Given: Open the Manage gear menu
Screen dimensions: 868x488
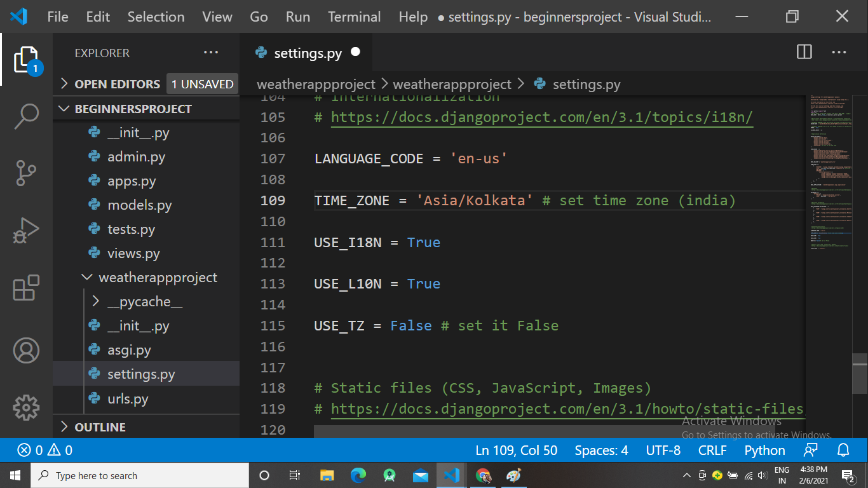Looking at the screenshot, I should pyautogui.click(x=26, y=407).
